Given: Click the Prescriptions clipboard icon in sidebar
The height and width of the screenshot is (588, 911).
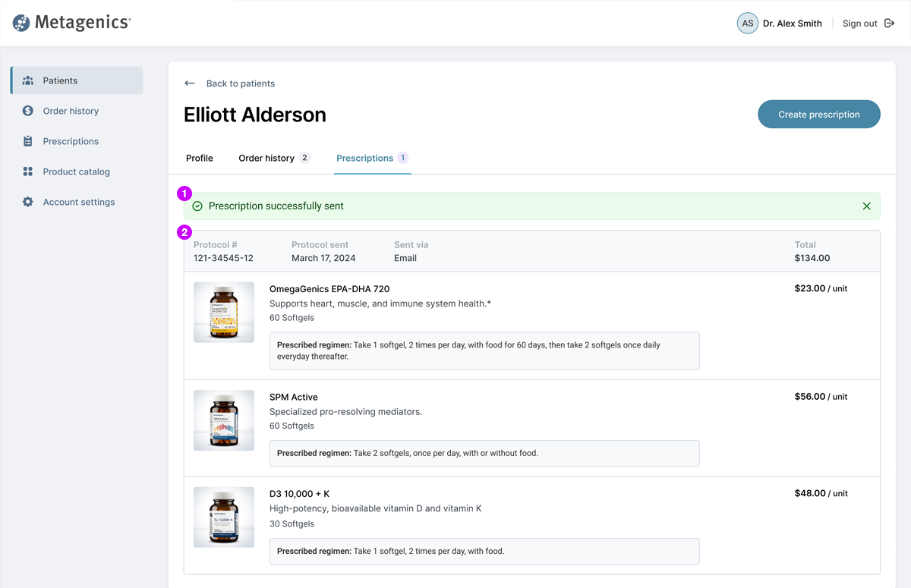Looking at the screenshot, I should click(x=28, y=141).
